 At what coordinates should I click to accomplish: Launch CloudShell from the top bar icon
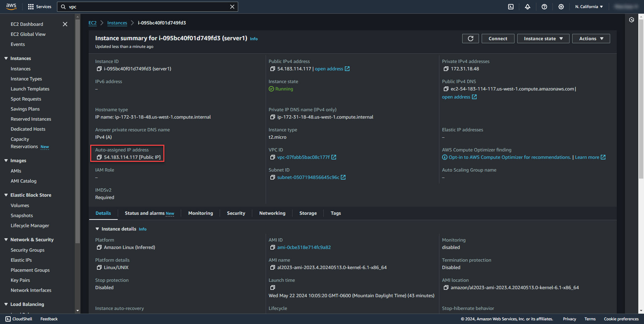pyautogui.click(x=511, y=7)
